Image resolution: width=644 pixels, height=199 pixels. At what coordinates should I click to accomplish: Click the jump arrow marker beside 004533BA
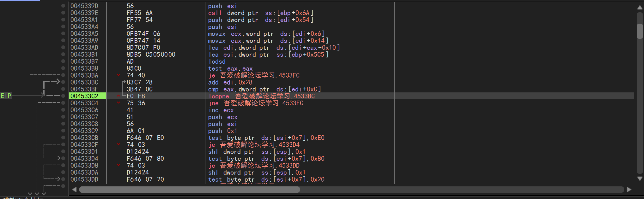click(x=118, y=75)
